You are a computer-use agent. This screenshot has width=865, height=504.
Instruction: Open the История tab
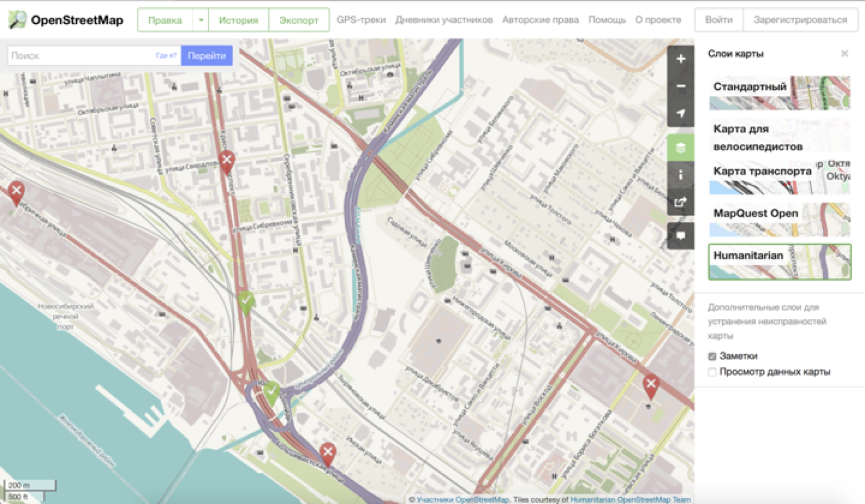tap(238, 20)
